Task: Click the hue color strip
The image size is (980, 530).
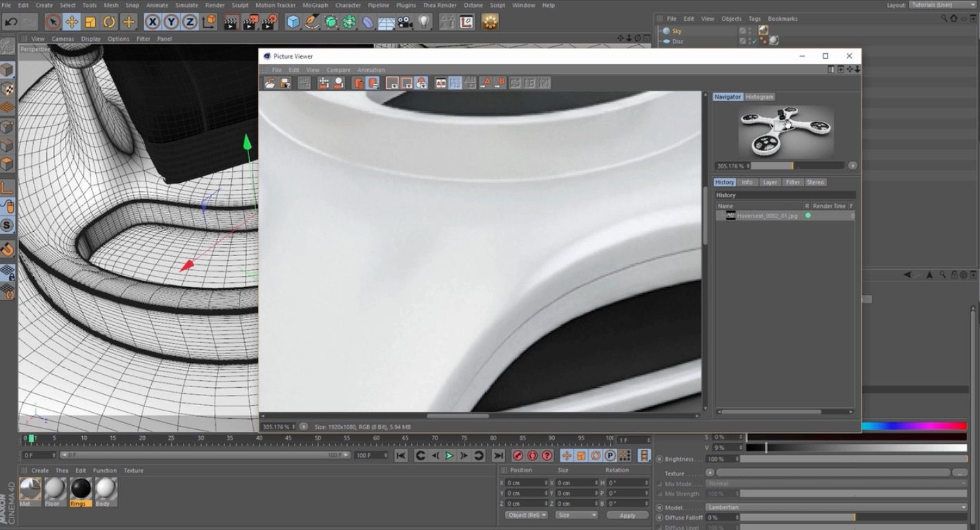Action: [914, 426]
